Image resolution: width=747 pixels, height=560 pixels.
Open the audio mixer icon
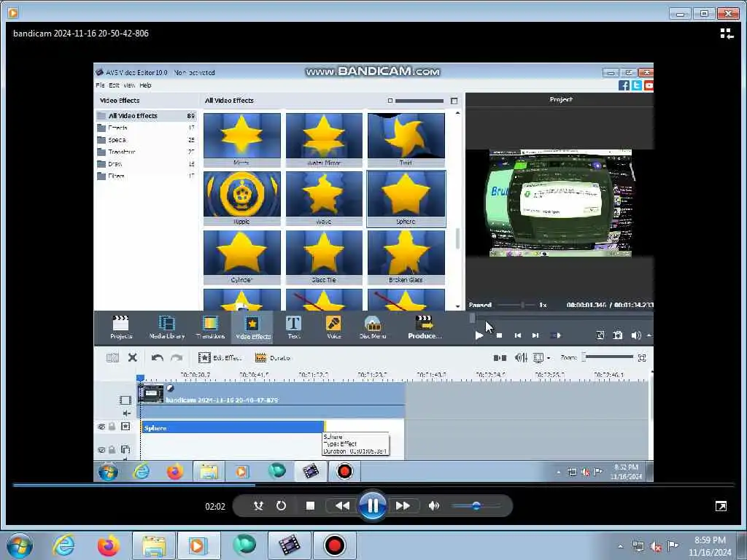(x=521, y=357)
